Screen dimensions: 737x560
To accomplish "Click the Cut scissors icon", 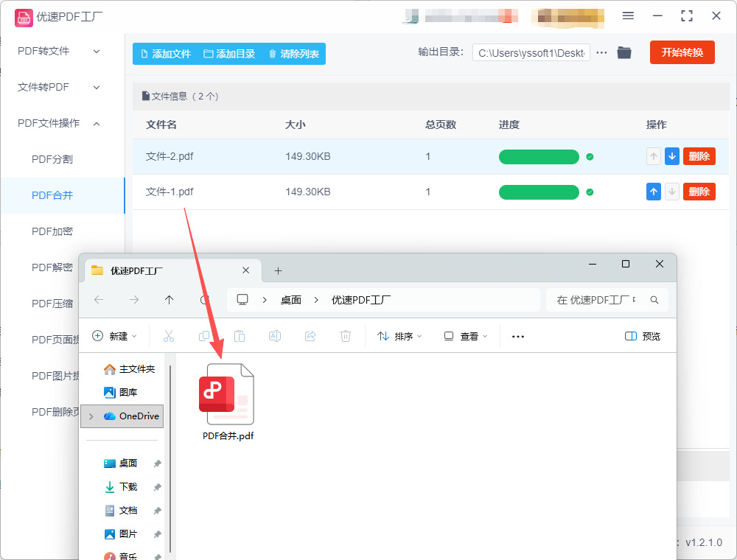I will click(169, 337).
